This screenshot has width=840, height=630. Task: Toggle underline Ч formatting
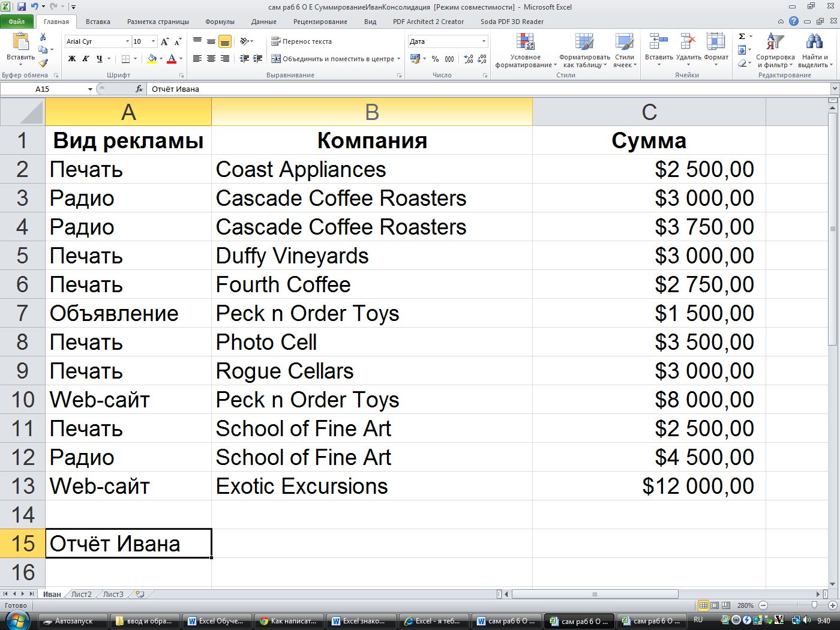point(99,59)
